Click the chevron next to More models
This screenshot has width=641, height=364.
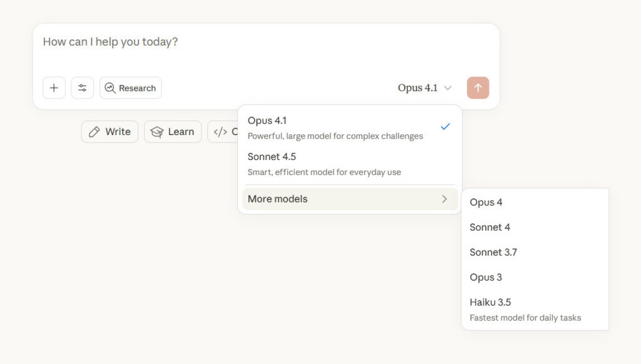pyautogui.click(x=445, y=198)
